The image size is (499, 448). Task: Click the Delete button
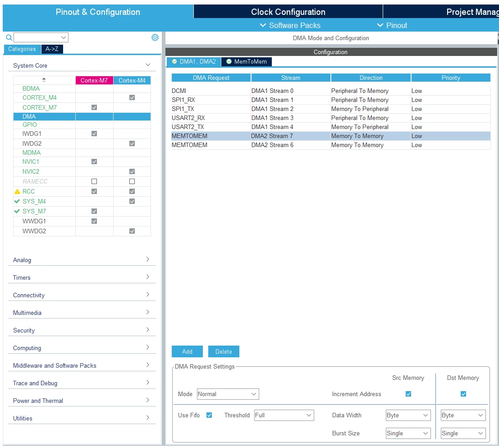(x=224, y=351)
